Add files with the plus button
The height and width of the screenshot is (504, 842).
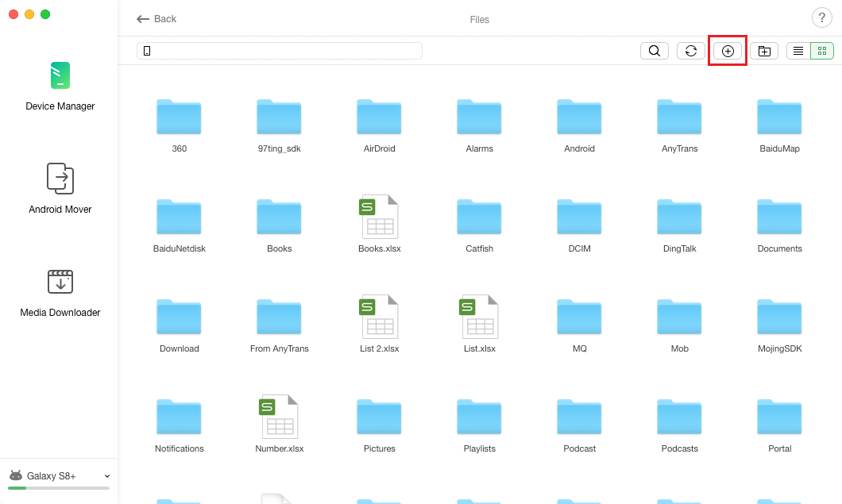pyautogui.click(x=728, y=51)
